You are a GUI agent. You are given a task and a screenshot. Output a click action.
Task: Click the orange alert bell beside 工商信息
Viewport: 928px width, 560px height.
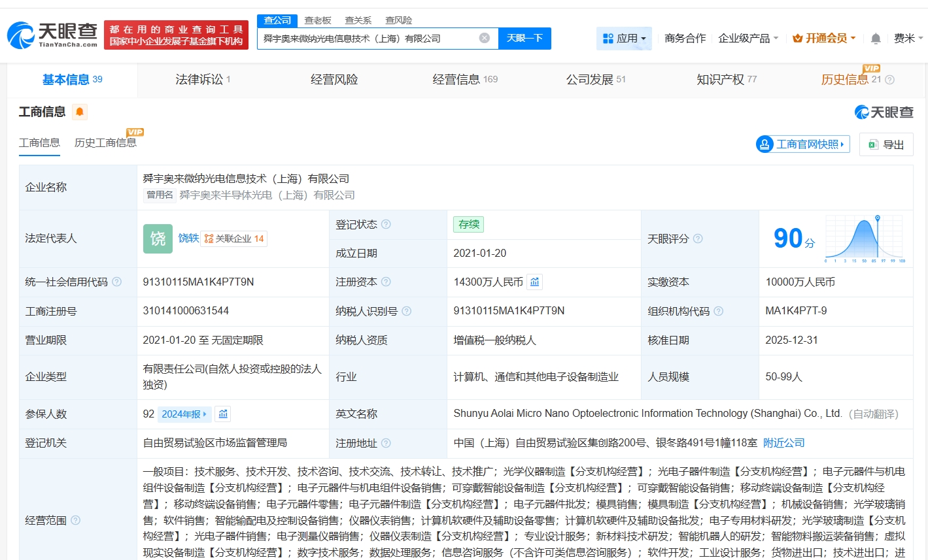coord(80,112)
